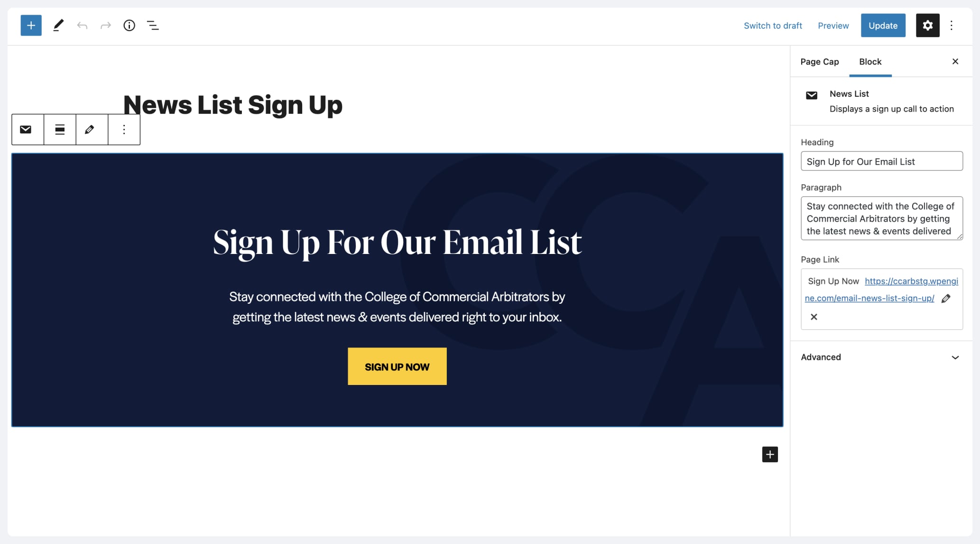
Task: Remove the page link with X button
Action: coord(814,316)
